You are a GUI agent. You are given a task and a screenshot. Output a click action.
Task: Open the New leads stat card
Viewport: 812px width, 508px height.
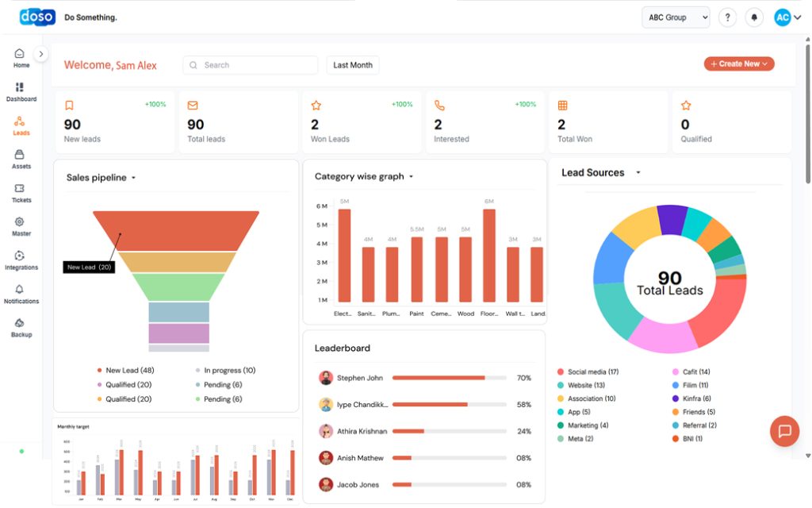coord(115,122)
